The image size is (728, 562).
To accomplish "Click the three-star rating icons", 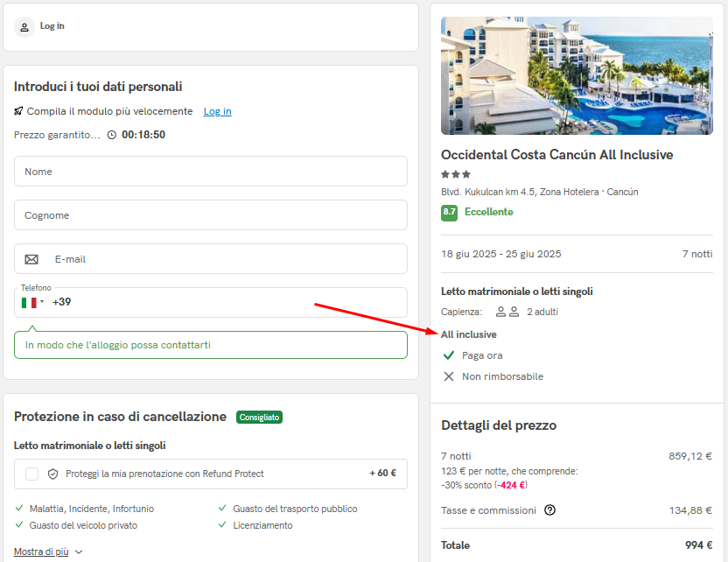I will [456, 174].
